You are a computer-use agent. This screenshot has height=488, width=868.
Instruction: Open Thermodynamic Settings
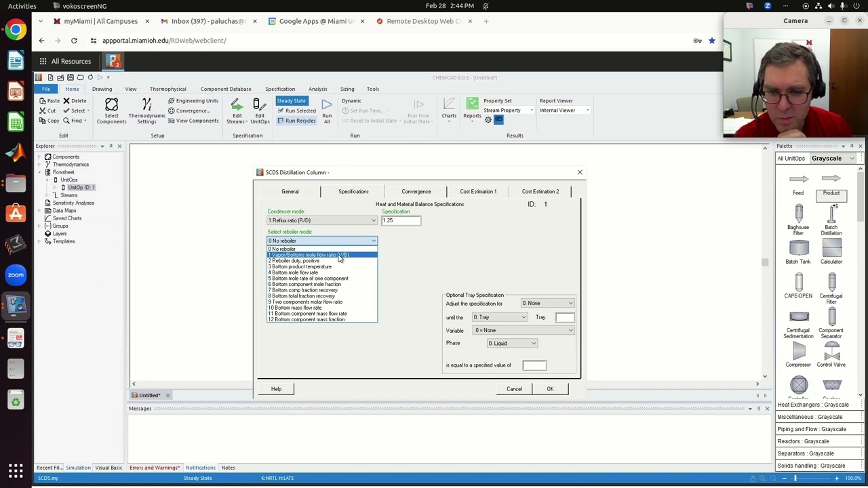click(x=146, y=111)
